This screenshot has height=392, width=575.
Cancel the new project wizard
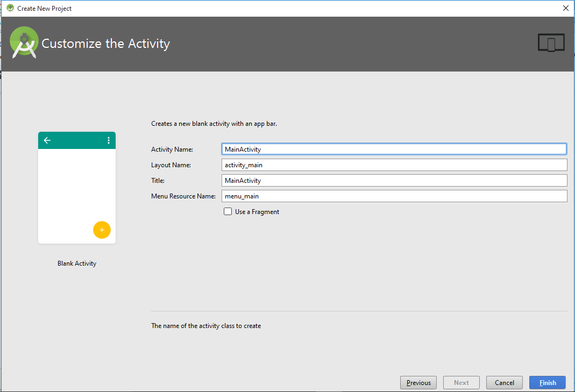pos(504,382)
